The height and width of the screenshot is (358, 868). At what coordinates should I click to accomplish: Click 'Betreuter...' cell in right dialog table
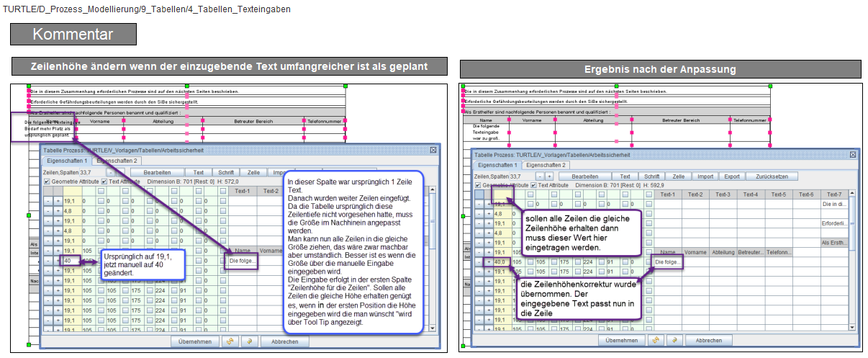pyautogui.click(x=751, y=252)
